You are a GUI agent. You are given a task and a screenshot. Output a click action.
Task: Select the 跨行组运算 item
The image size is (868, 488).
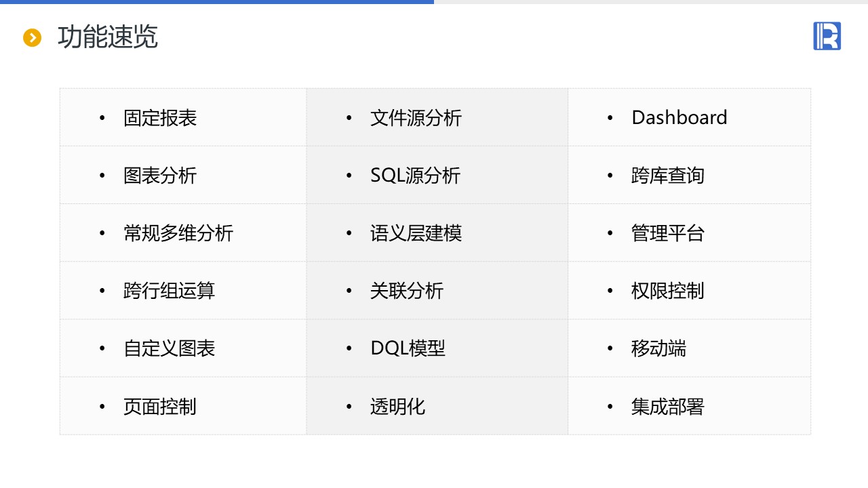[170, 291]
